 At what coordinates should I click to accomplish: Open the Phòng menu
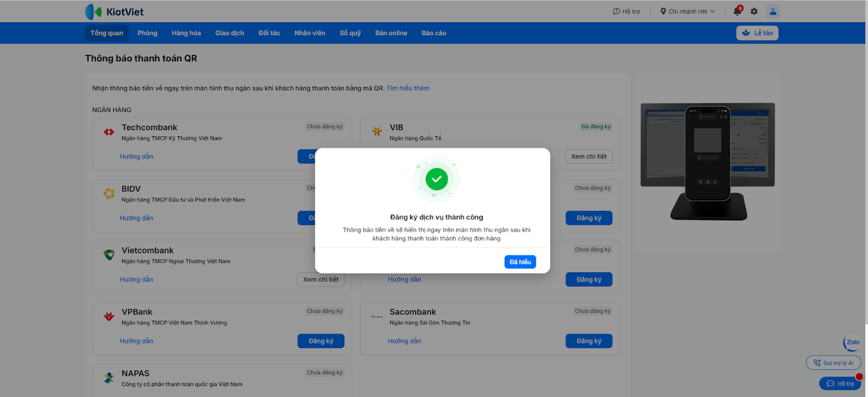148,33
